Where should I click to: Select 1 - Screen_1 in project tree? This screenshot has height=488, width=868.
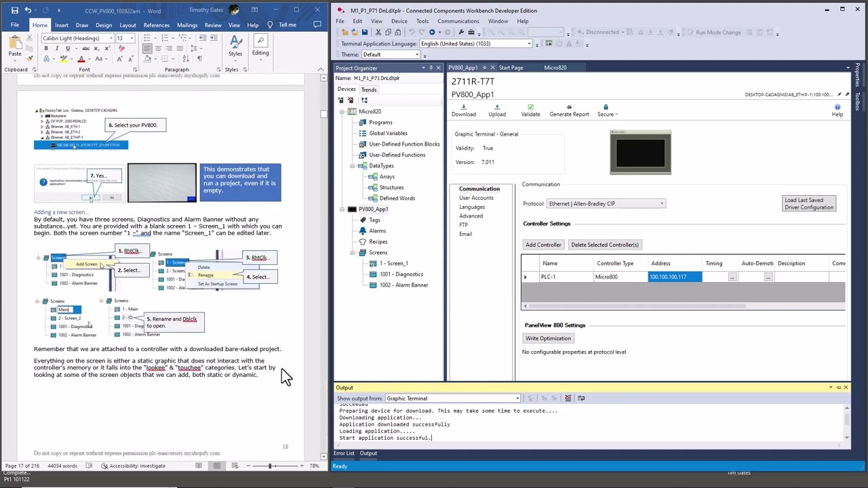[393, 263]
